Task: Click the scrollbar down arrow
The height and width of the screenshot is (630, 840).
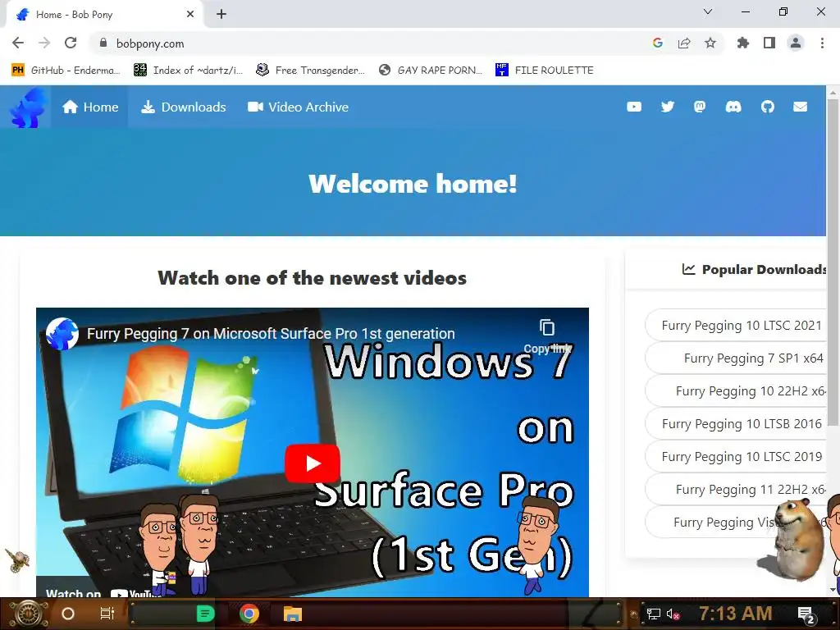Action: tap(833, 590)
